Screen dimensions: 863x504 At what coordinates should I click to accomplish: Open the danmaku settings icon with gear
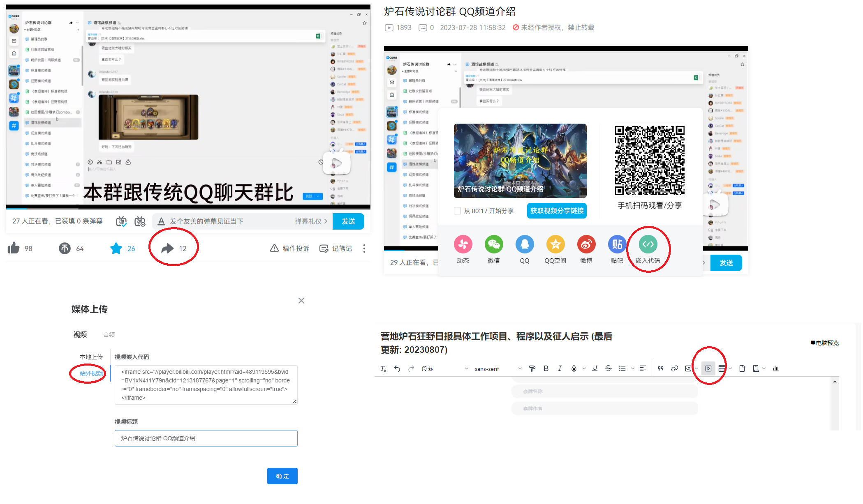140,221
